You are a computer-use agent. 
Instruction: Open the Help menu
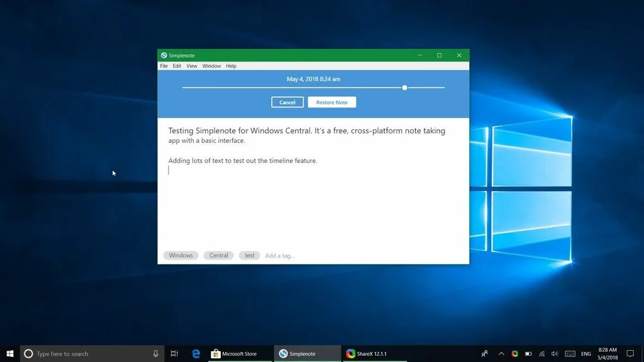[x=231, y=66]
